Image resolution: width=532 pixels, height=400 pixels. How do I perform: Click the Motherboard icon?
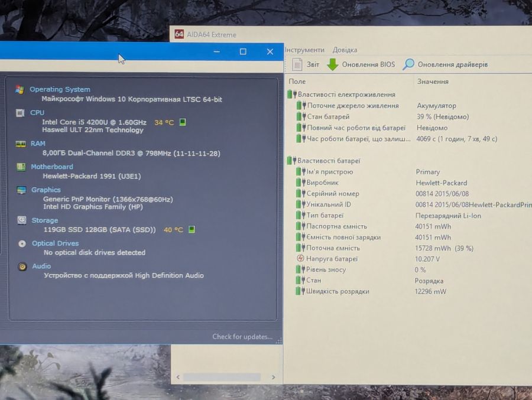pyautogui.click(x=21, y=167)
